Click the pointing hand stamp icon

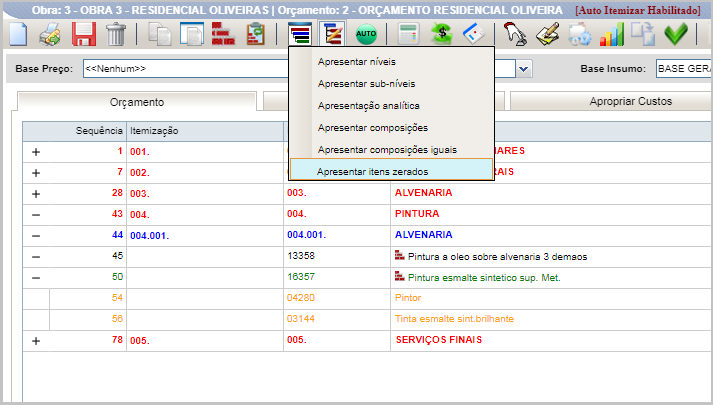[515, 35]
